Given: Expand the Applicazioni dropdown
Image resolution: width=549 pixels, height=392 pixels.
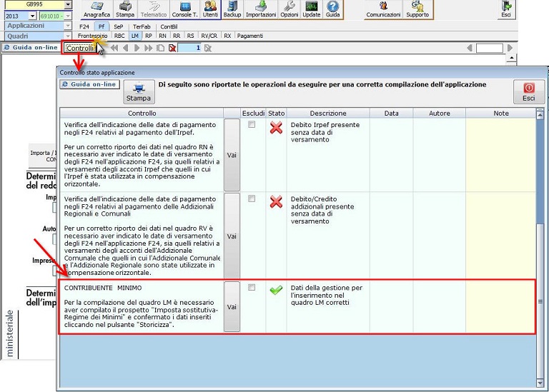Looking at the screenshot, I should tap(69, 26).
